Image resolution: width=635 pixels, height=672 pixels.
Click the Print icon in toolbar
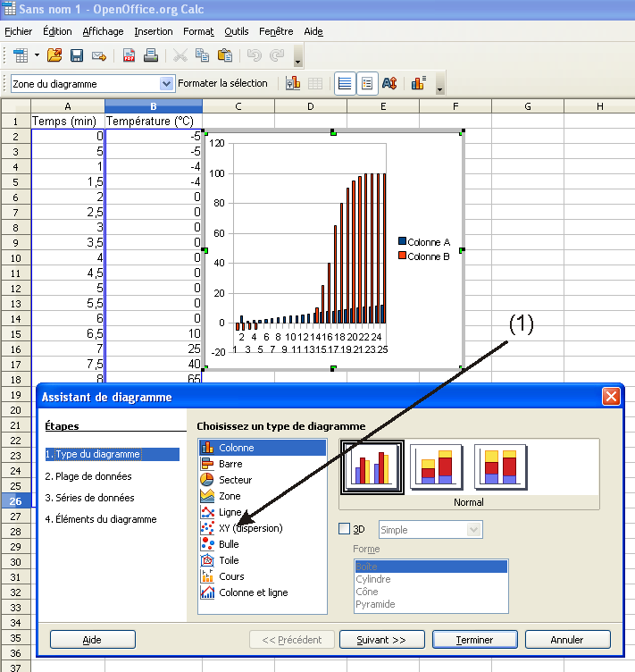[x=151, y=55]
